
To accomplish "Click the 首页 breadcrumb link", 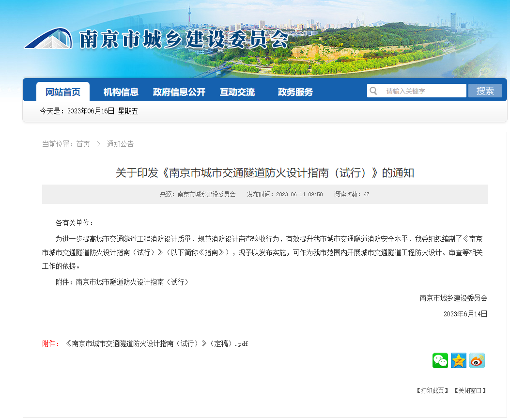I will click(x=83, y=144).
